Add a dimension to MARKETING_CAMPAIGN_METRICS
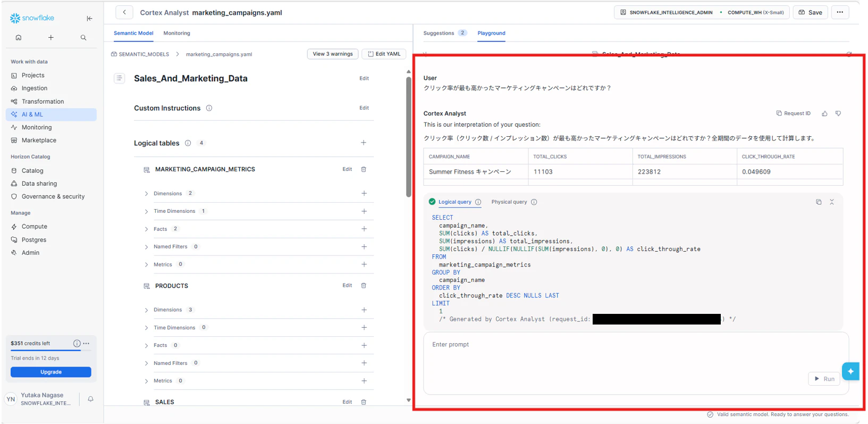This screenshot has width=868, height=424. pyautogui.click(x=364, y=193)
